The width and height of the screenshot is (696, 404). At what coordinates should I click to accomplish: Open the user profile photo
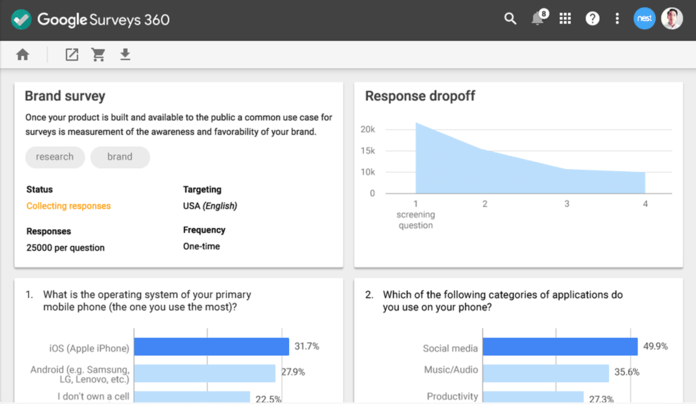(672, 19)
